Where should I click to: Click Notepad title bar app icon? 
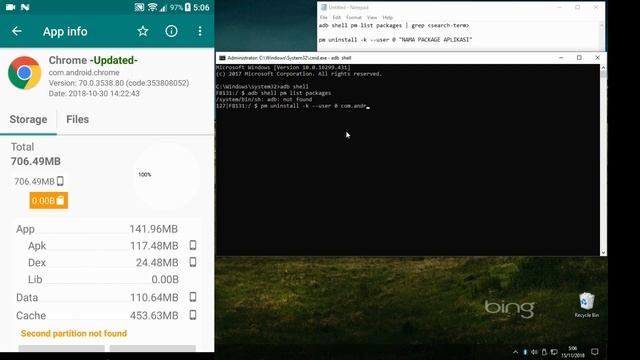tap(324, 7)
